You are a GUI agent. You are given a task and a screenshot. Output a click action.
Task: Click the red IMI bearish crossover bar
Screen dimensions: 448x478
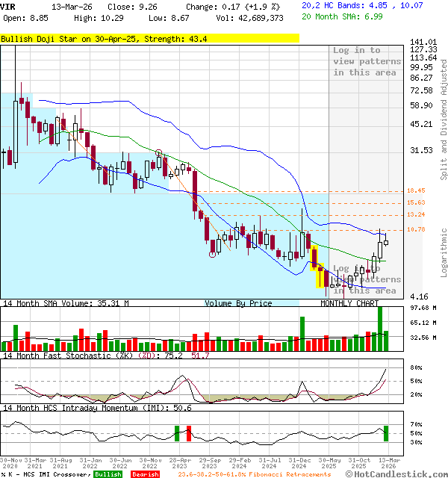pyautogui.click(x=189, y=432)
